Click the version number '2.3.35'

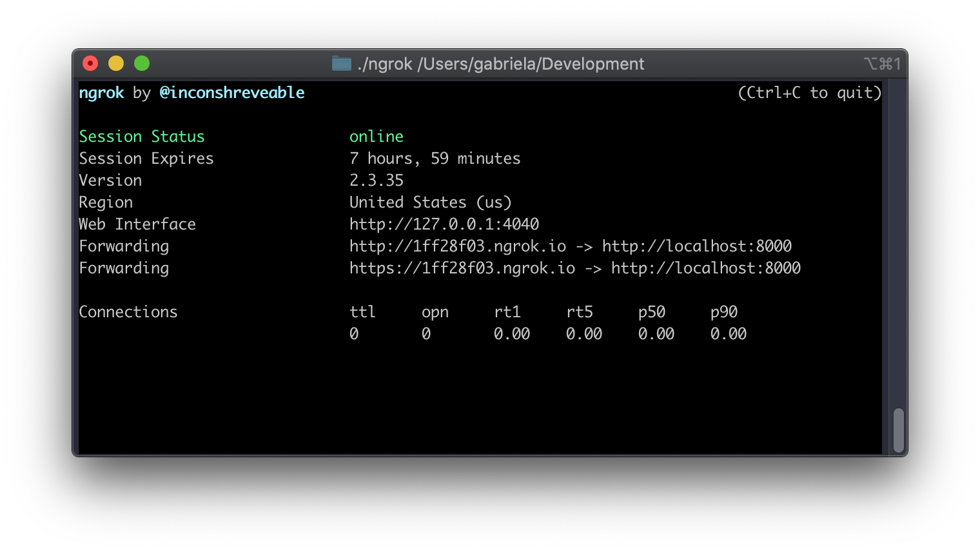click(377, 181)
